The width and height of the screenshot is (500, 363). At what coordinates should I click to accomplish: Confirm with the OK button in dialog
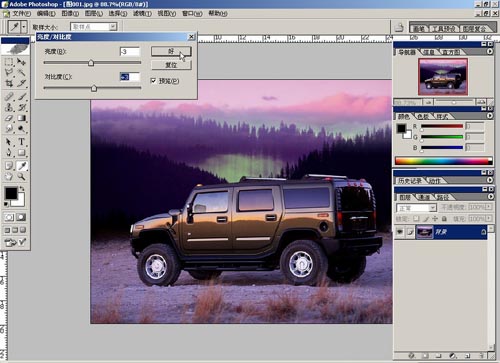[x=171, y=51]
